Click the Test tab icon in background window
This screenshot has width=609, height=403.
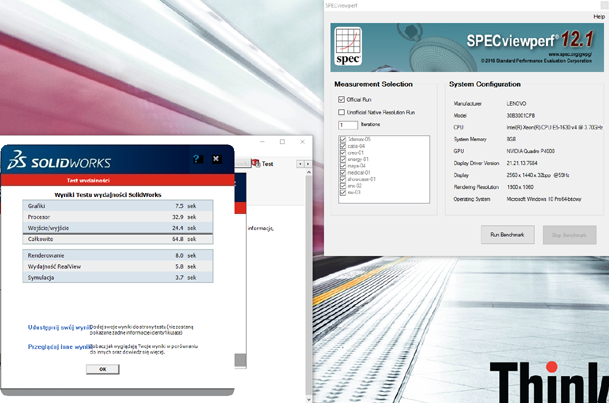point(256,163)
